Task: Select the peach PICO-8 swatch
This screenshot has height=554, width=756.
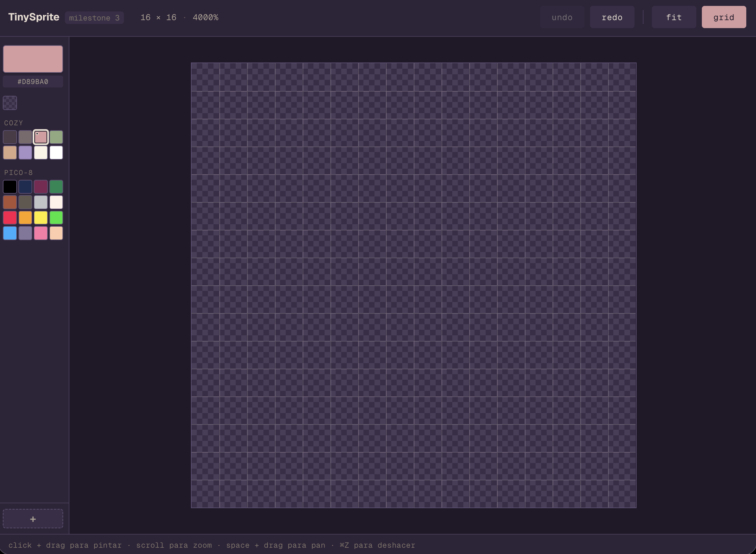Action: [x=56, y=233]
